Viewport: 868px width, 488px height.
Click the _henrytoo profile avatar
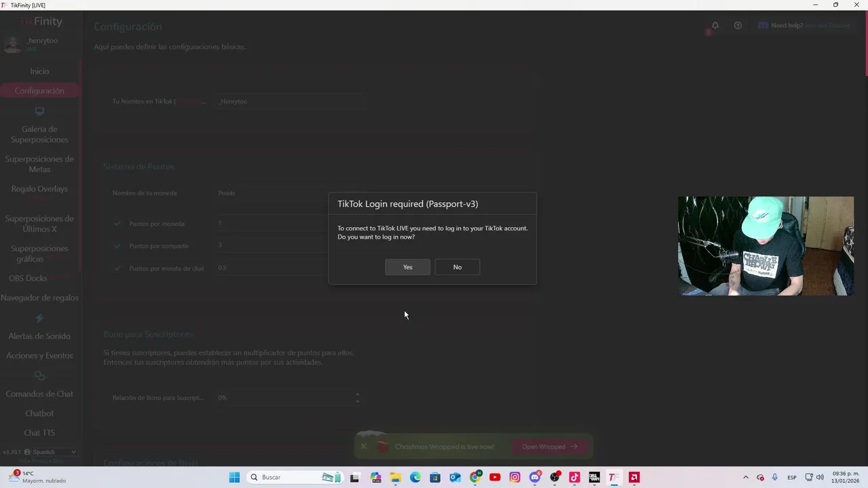[13, 44]
